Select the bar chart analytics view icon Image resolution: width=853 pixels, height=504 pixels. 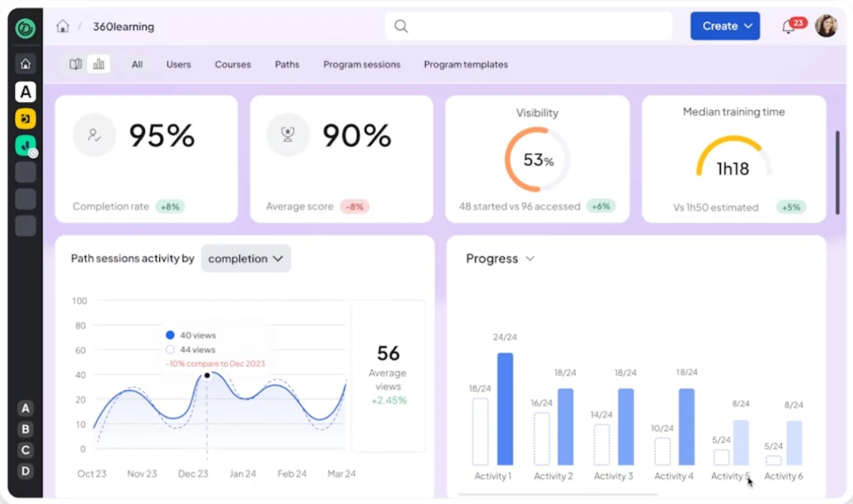pyautogui.click(x=98, y=64)
